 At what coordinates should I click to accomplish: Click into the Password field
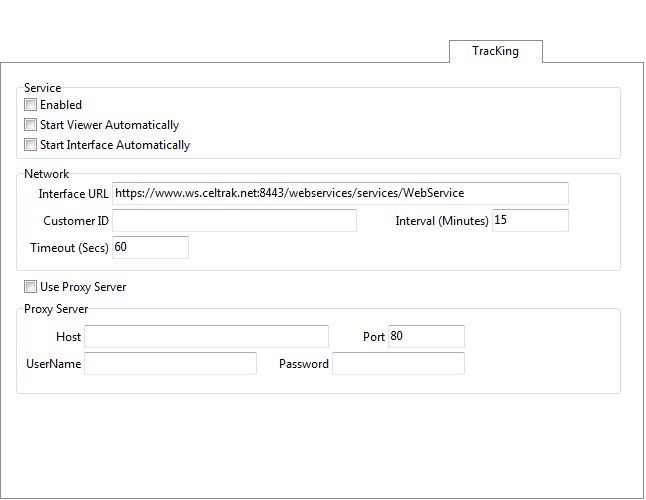398,363
